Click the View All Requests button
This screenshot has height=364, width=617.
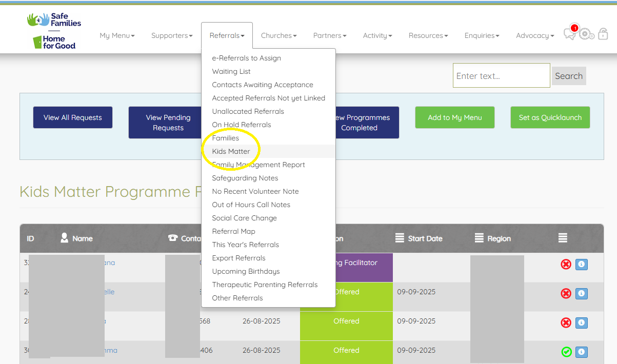tap(73, 117)
